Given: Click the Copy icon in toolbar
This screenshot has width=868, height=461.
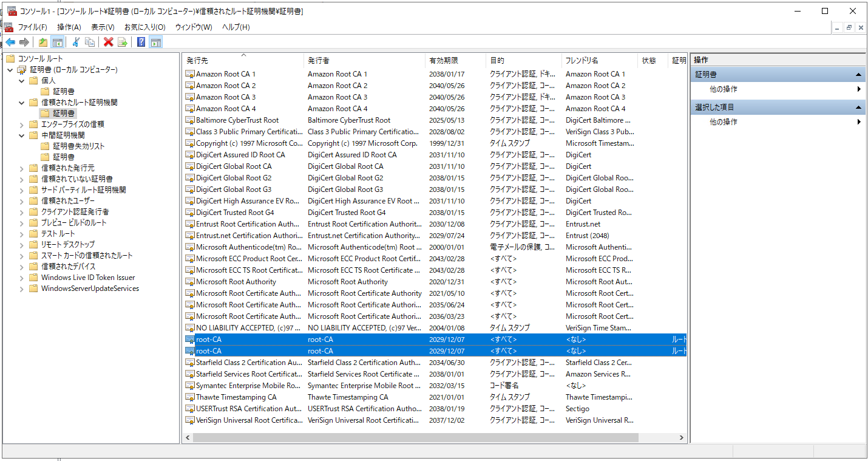Looking at the screenshot, I should pyautogui.click(x=90, y=42).
